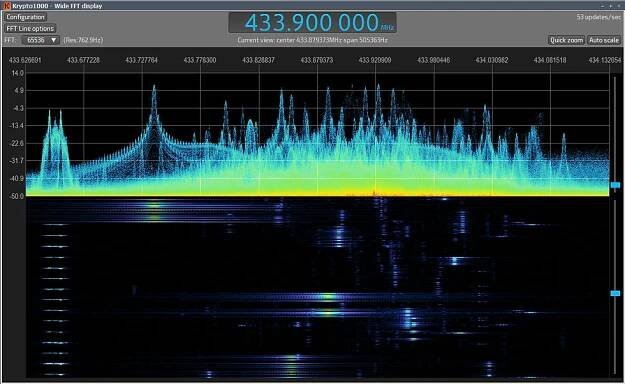The image size is (625, 384).
Task: Expand the FFT size dropdown showing 65536
Action: 40,40
